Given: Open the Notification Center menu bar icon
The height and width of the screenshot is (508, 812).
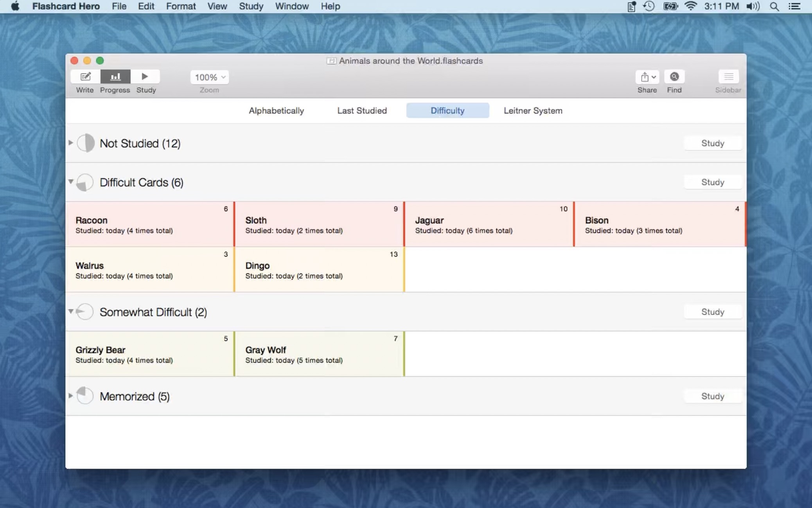Looking at the screenshot, I should [x=794, y=6].
